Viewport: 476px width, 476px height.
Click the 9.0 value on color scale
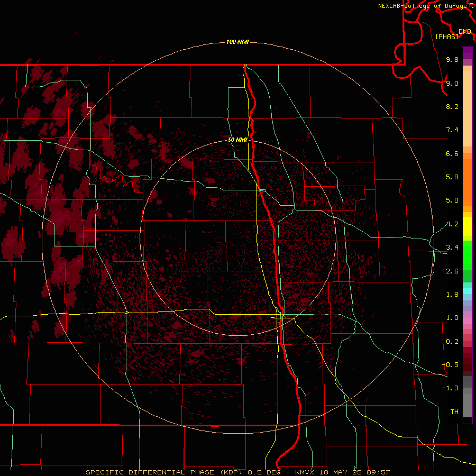coord(452,83)
